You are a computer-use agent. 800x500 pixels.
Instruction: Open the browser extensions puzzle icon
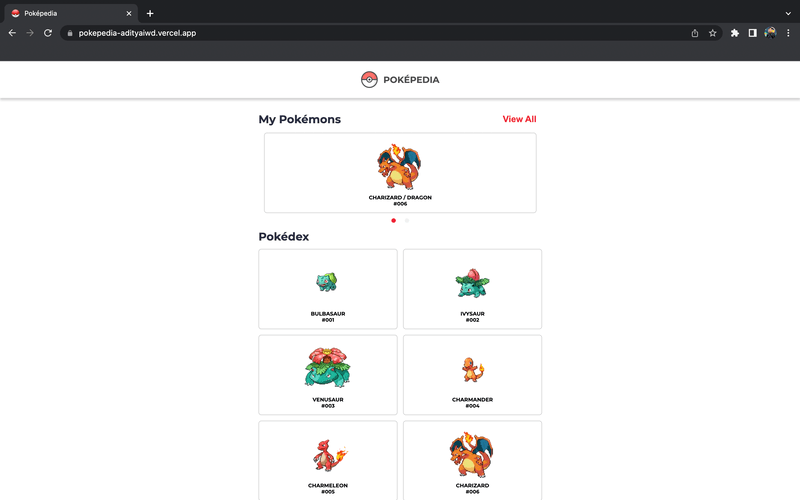coord(735,33)
